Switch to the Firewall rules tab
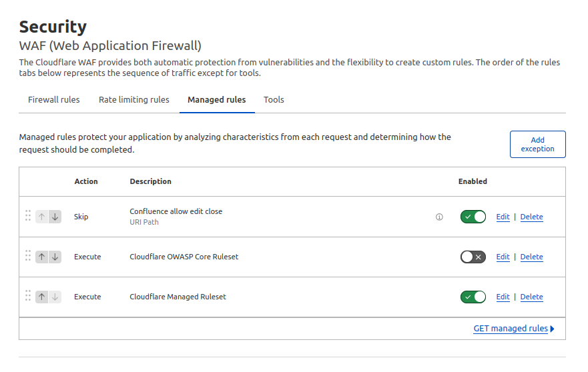This screenshot has width=588, height=372. pyautogui.click(x=53, y=99)
